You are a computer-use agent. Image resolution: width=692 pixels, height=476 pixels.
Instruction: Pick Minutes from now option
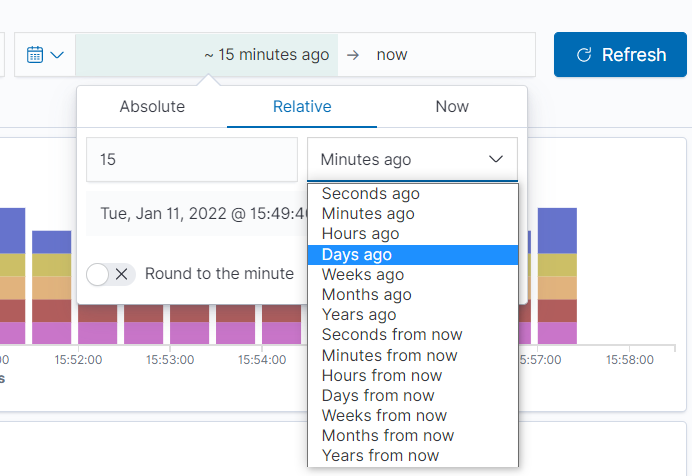(x=389, y=355)
